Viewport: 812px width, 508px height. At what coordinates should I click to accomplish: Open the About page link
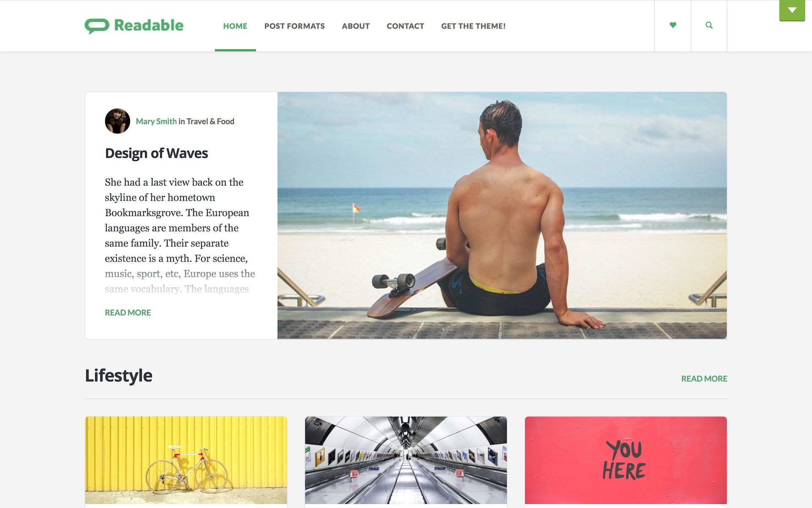[356, 26]
